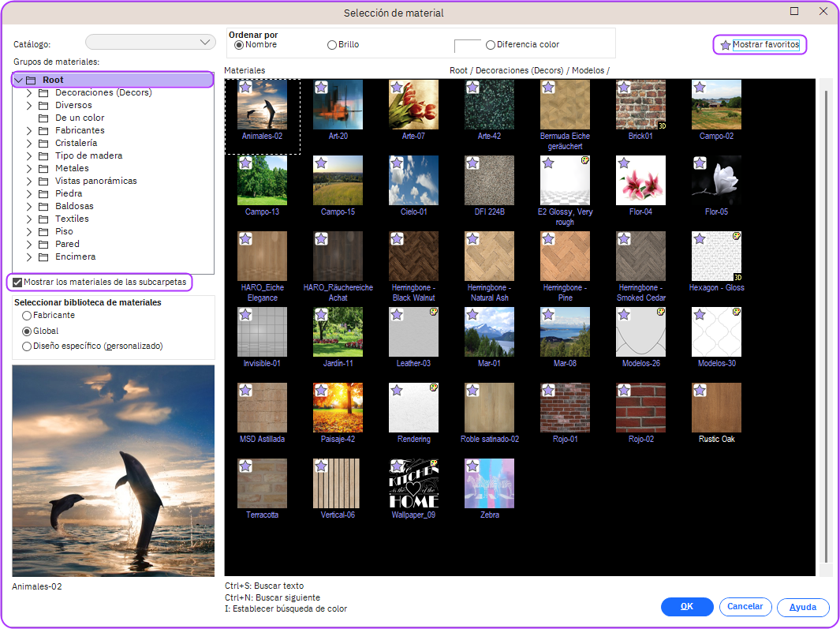Select the Brillo sort option

pos(332,45)
